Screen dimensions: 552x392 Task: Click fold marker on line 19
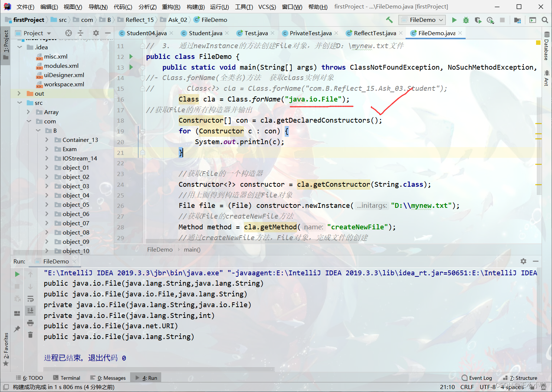pyautogui.click(x=142, y=131)
